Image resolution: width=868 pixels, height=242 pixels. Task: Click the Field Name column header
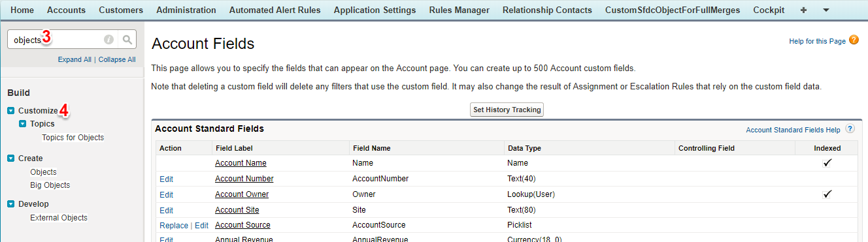coord(371,148)
